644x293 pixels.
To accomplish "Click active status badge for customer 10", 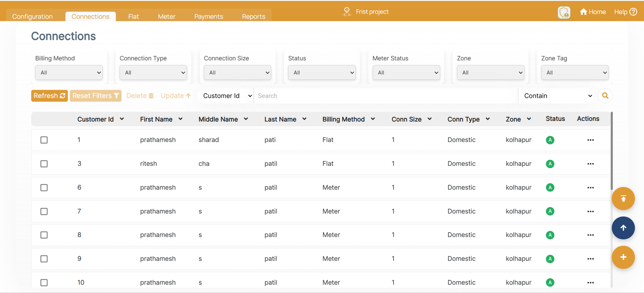I will 550,283.
